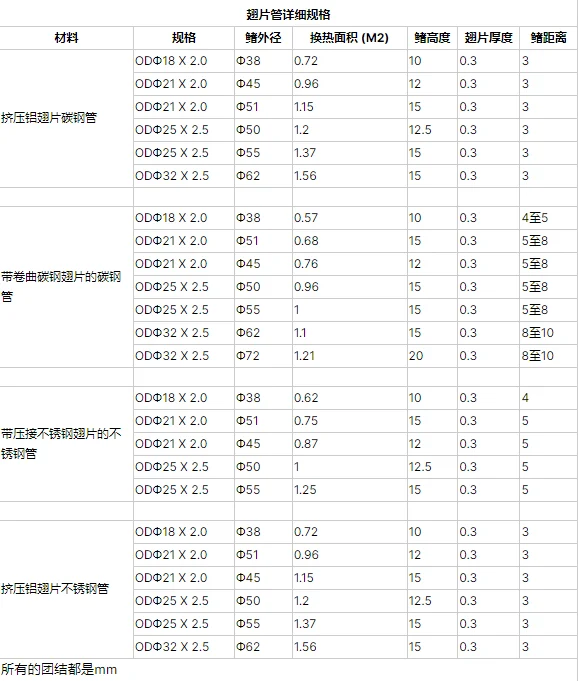Screen dimensions: 578x681
Task: Click the 鳍高度 column header
Action: (x=432, y=38)
